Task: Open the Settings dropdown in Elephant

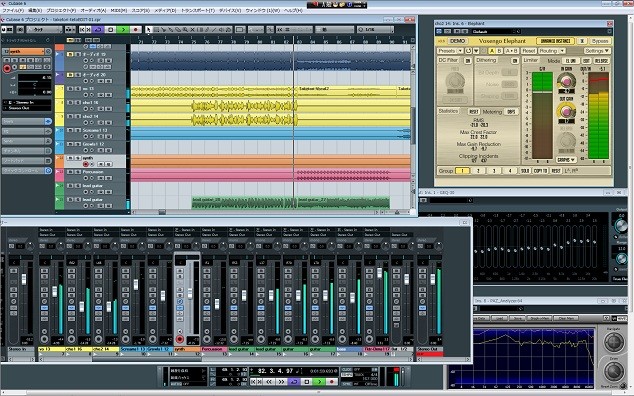Action: [x=597, y=51]
